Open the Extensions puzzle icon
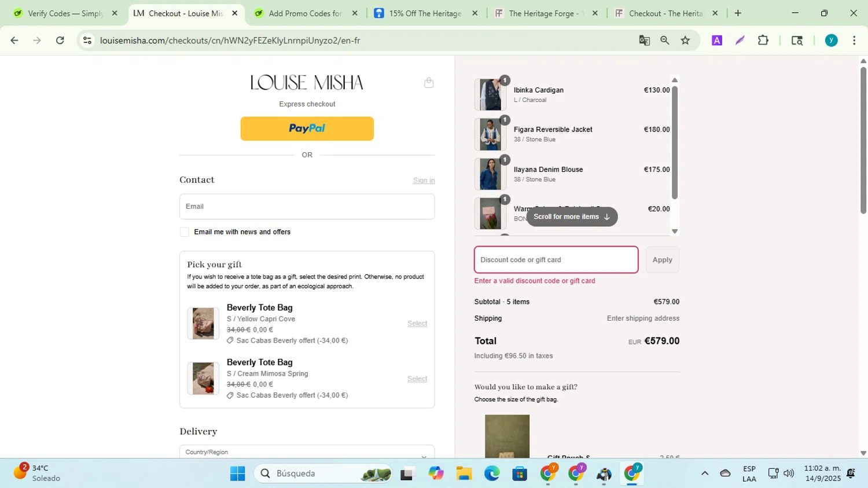This screenshot has width=868, height=488. click(x=763, y=41)
